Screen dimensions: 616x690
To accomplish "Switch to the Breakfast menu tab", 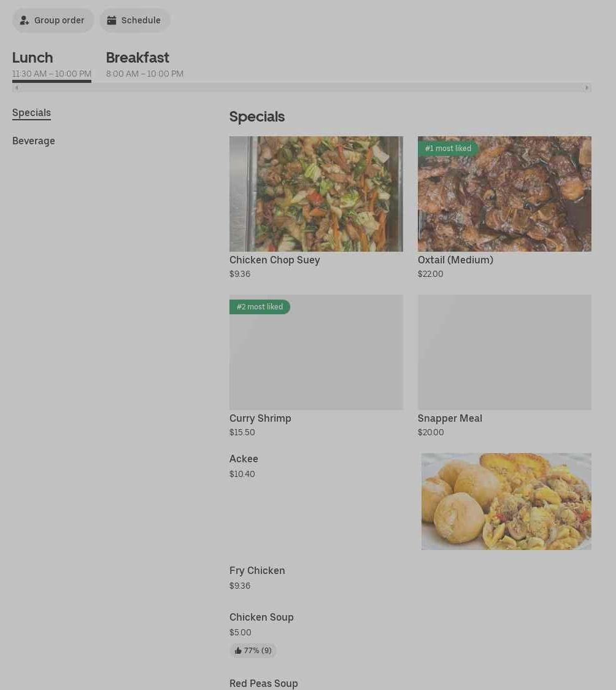I will click(137, 58).
